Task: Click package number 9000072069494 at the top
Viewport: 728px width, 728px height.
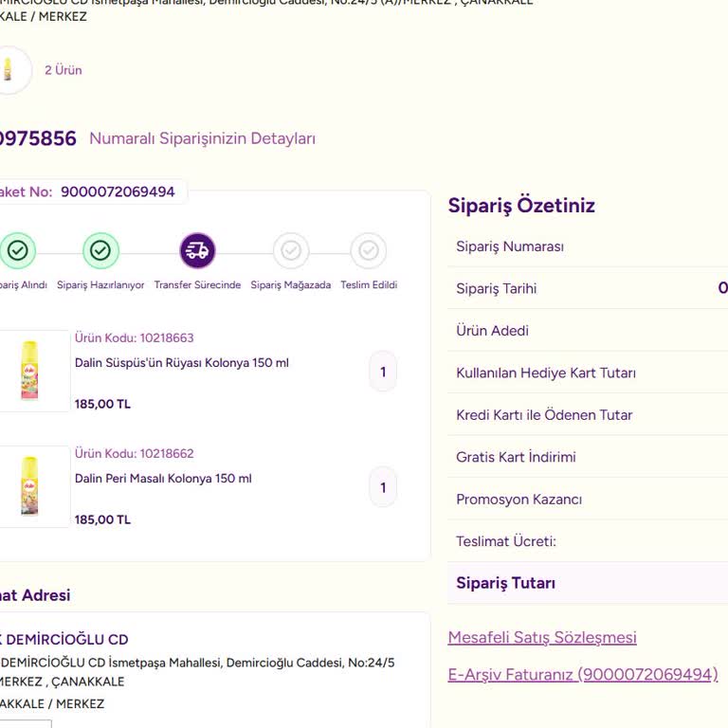Action: point(118,191)
